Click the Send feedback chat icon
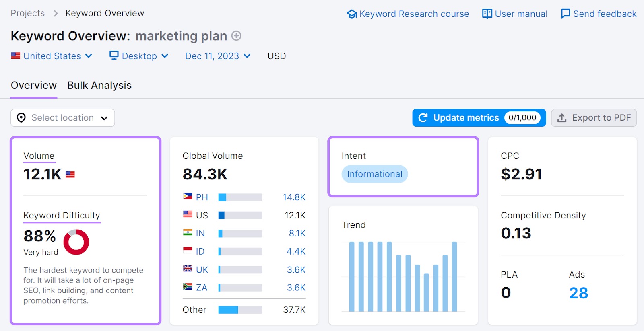 point(566,14)
